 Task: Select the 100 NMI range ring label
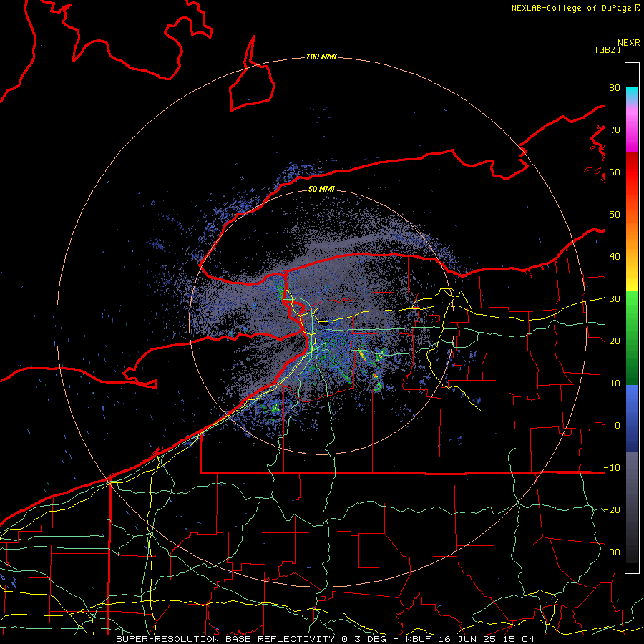(321, 57)
